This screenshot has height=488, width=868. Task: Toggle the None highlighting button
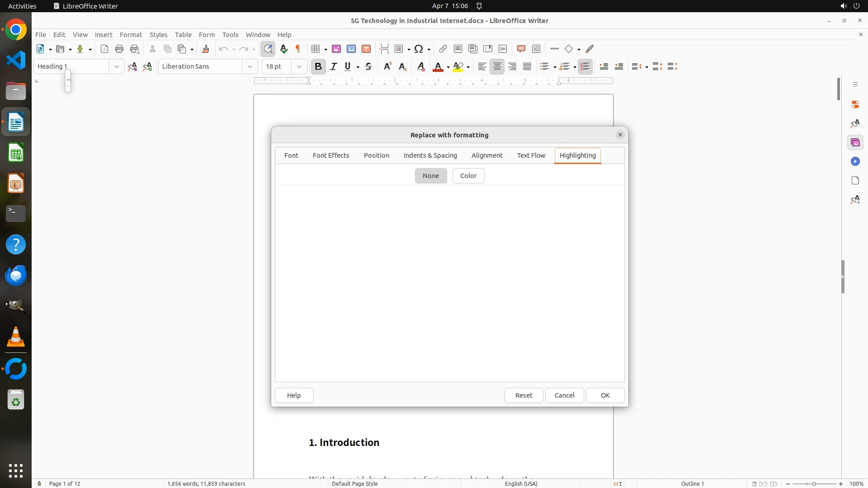[430, 176]
